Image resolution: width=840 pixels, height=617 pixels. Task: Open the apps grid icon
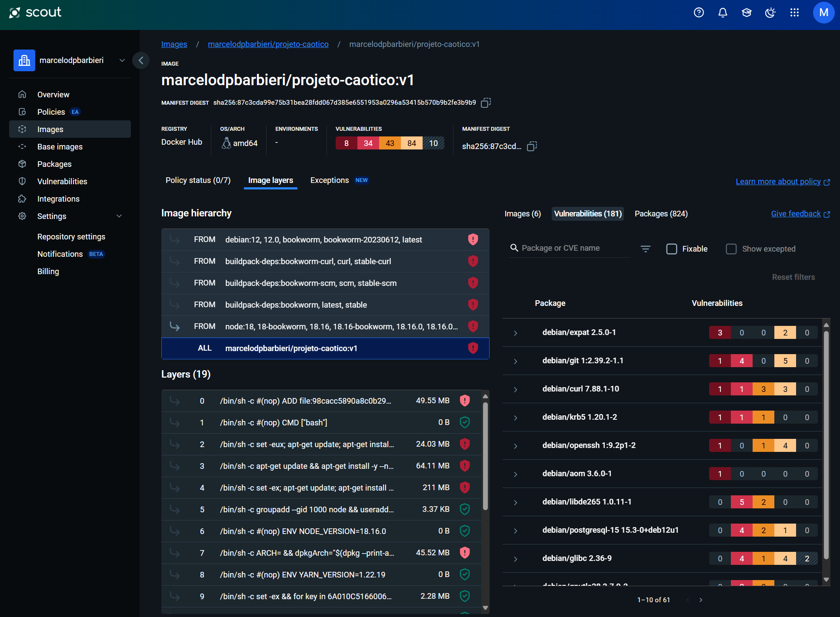click(794, 13)
